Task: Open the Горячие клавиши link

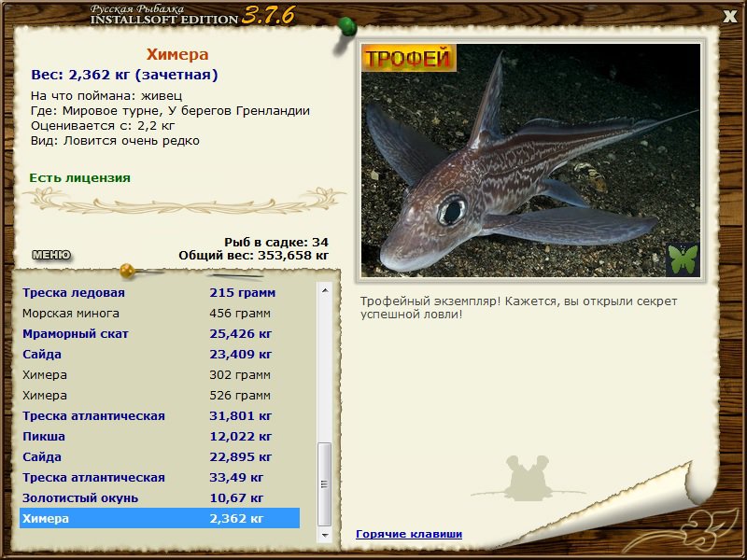Action: point(409,534)
